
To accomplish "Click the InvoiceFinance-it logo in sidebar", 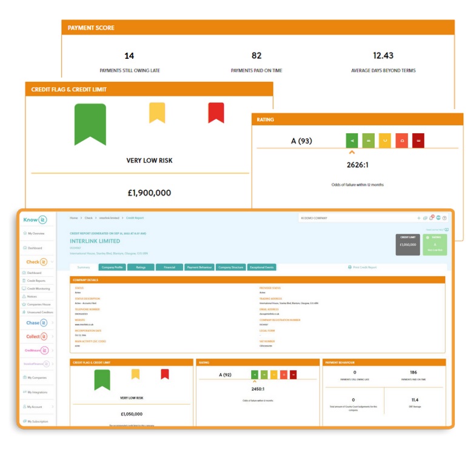I will pyautogui.click(x=36, y=363).
